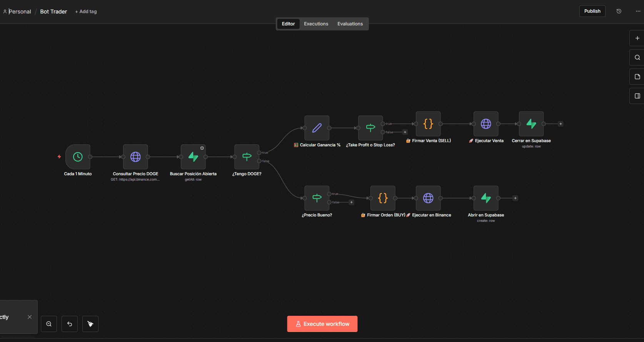Open the canvas search magnifier icon

(637, 57)
